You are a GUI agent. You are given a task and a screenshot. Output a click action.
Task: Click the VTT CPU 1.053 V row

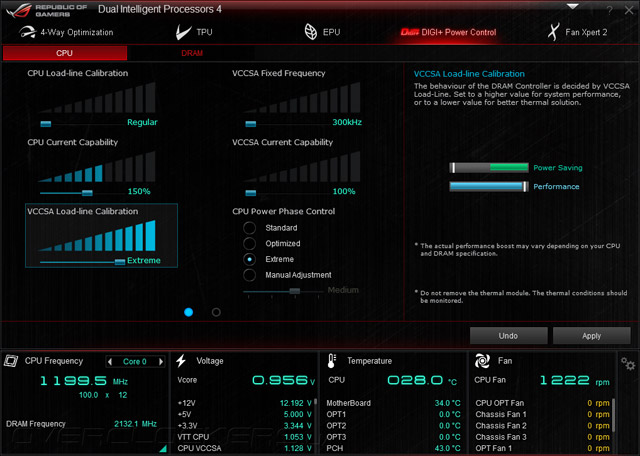(244, 437)
